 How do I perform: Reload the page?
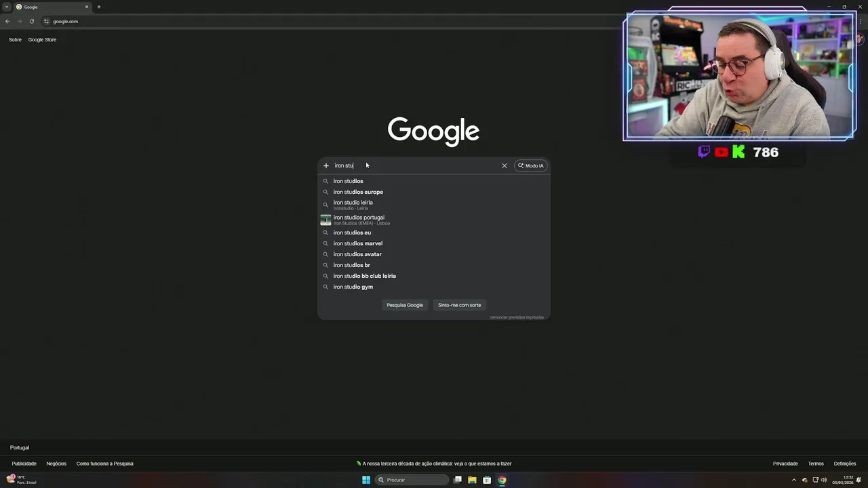point(32,21)
